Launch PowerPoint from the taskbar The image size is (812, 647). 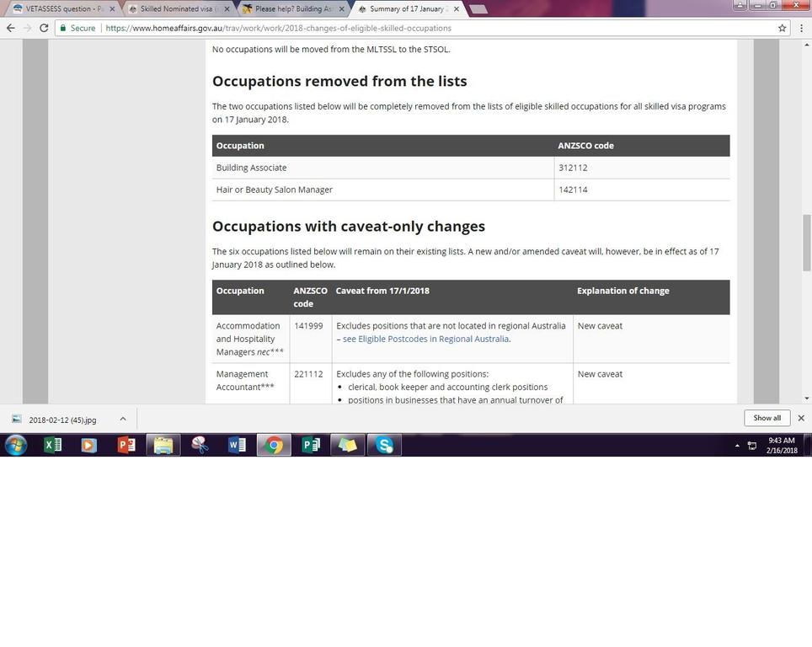click(x=126, y=445)
